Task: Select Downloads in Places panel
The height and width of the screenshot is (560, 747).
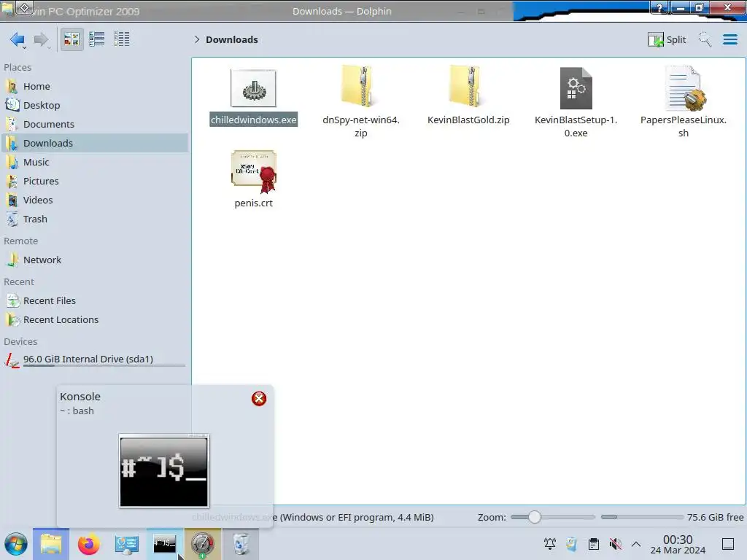Action: pyautogui.click(x=96, y=144)
